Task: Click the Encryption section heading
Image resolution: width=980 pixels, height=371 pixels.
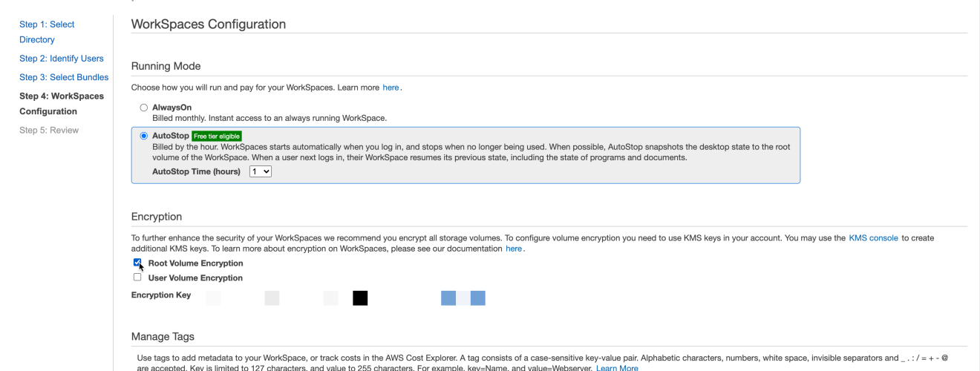Action: tap(157, 217)
